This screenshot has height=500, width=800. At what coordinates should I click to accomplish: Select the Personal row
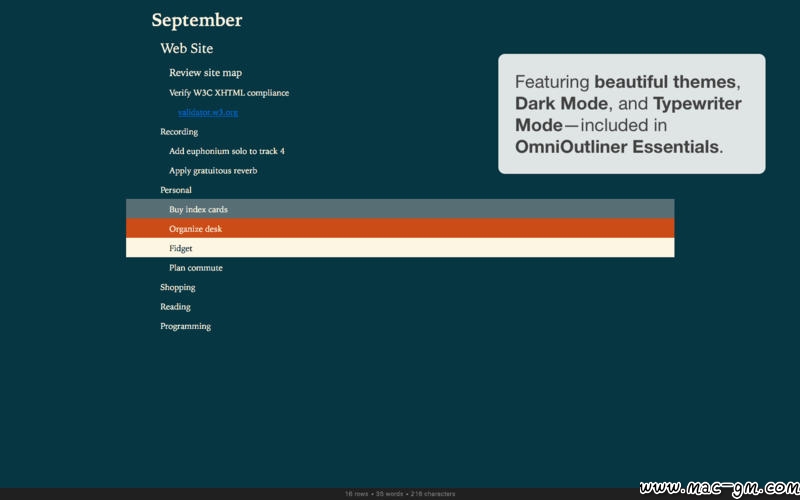[176, 190]
